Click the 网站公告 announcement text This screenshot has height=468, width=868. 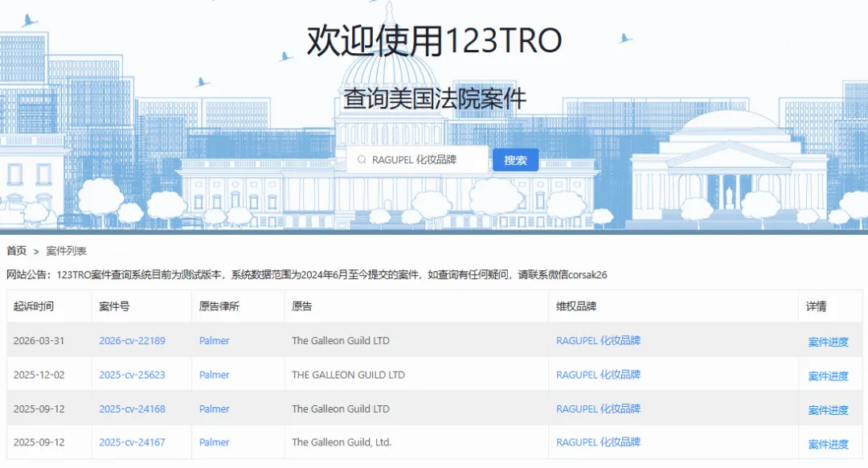(x=307, y=275)
